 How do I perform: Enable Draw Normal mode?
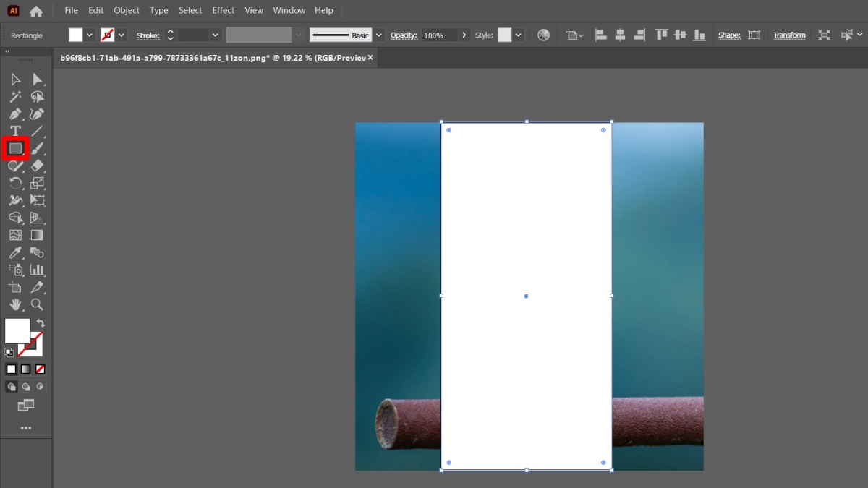click(12, 387)
